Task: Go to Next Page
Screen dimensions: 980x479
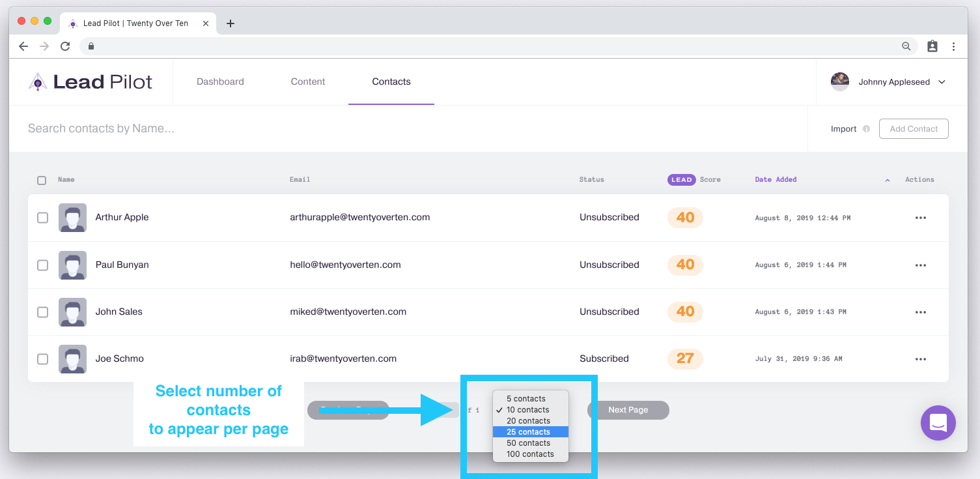Action: click(628, 410)
